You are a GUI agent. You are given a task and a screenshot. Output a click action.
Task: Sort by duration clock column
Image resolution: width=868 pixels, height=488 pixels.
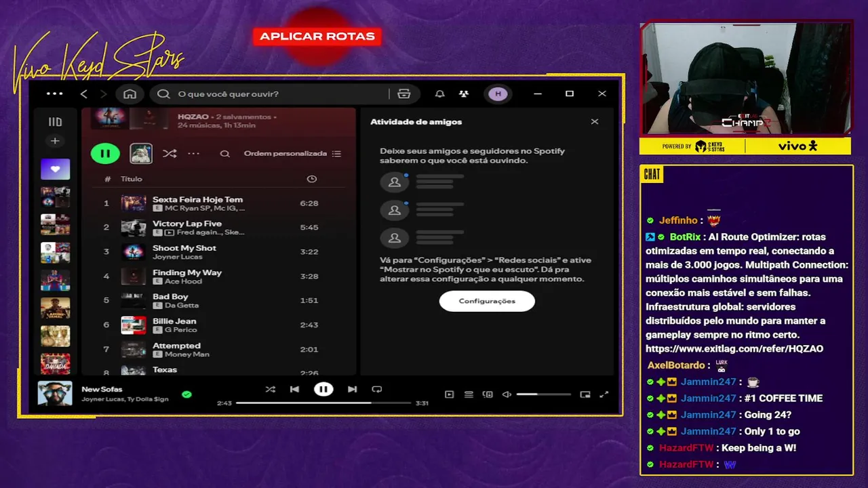pos(311,179)
